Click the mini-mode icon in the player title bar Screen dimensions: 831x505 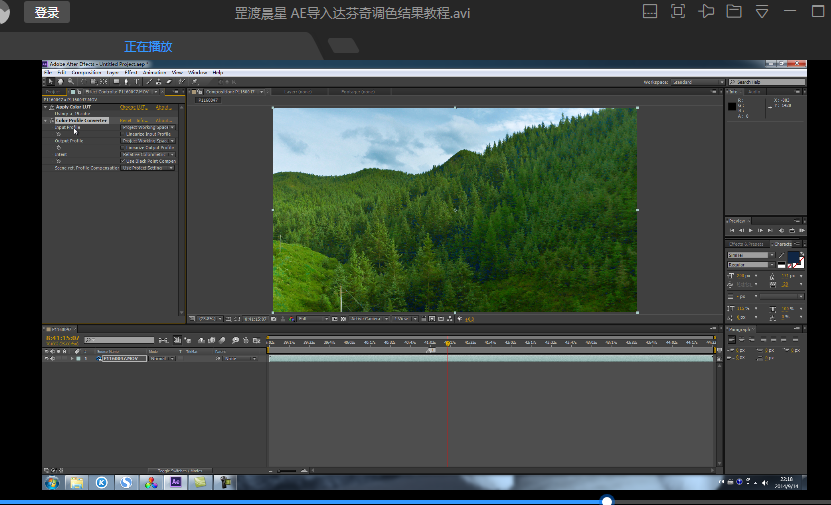click(650, 11)
